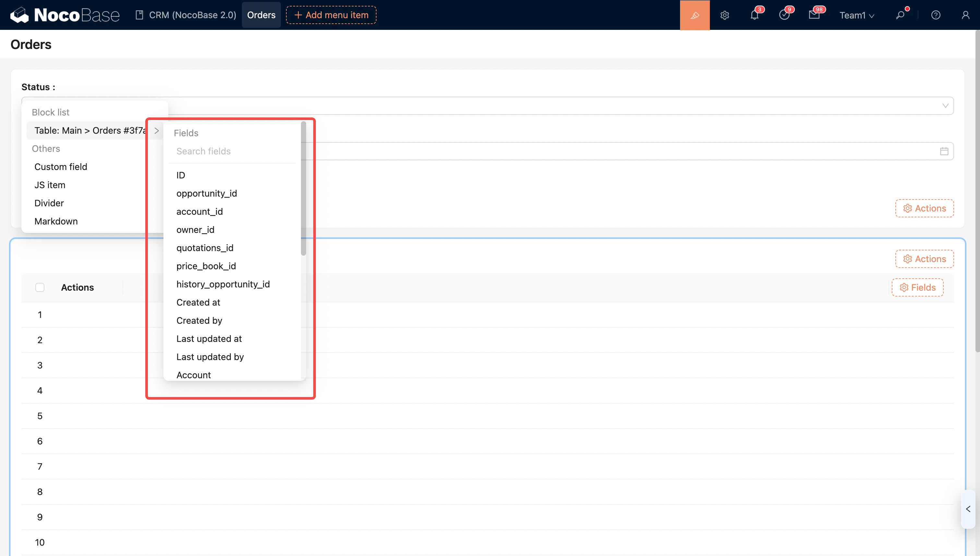Open the user profile icon

click(x=965, y=15)
